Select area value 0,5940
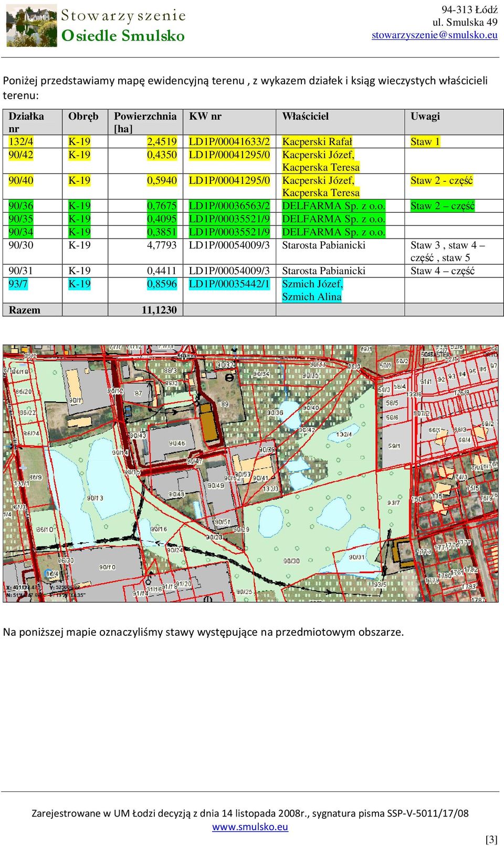Image resolution: width=504 pixels, height=846 pixels. click(x=162, y=180)
